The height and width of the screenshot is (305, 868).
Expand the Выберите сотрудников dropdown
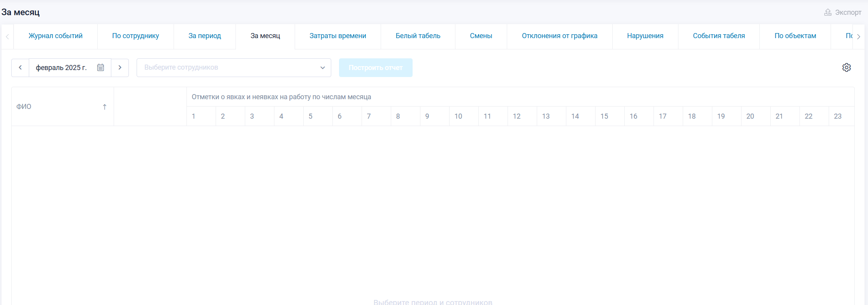coord(322,68)
